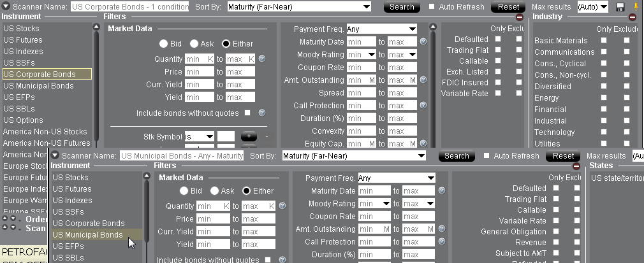Open Moody Rating min dropdown, Corporate scanner
This screenshot has width=644, height=263.
(362, 54)
